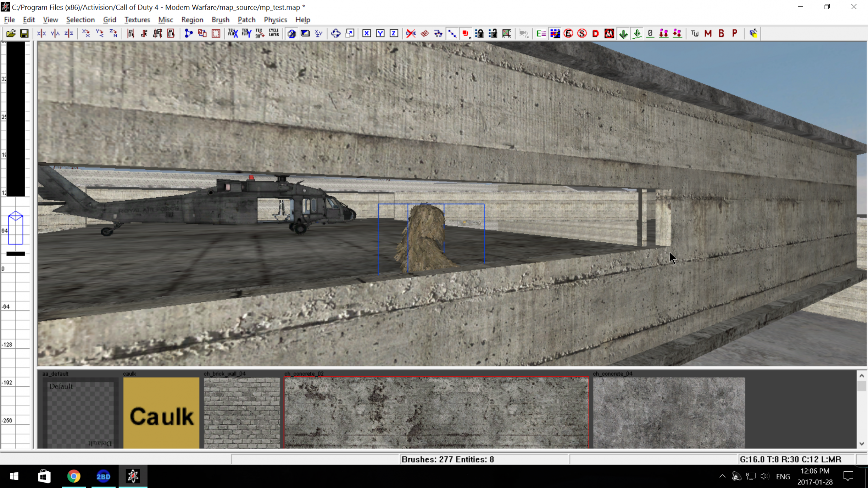Screen dimensions: 868x488
Task: Click the Tw toolbar icon
Action: click(x=695, y=33)
